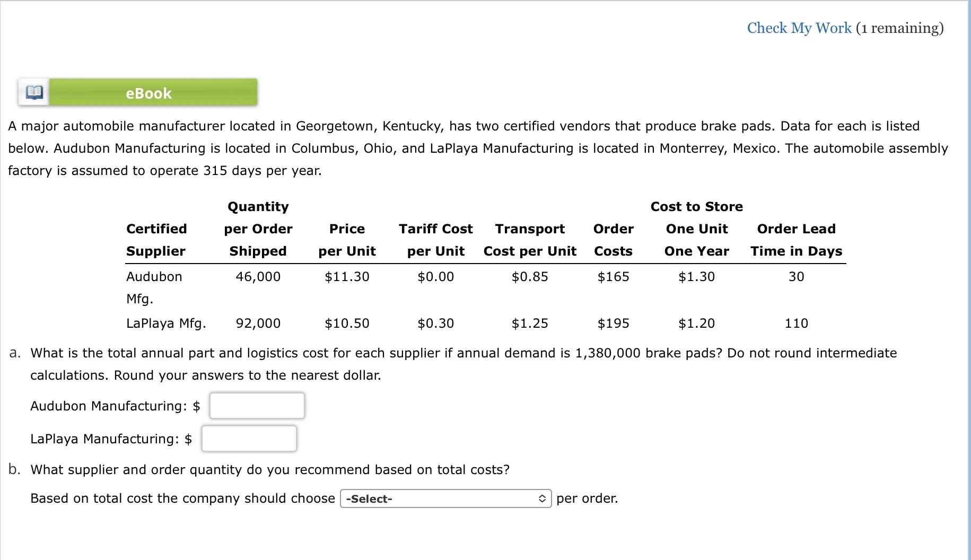Screen dimensions: 971x560
Task: Click the Tariff Cost per Unit header
Action: [x=435, y=240]
